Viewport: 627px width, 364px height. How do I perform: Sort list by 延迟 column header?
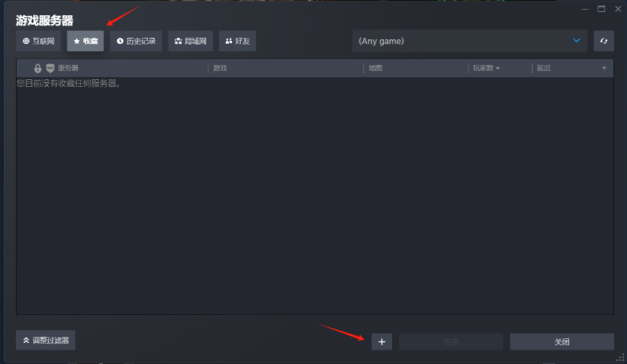point(544,68)
